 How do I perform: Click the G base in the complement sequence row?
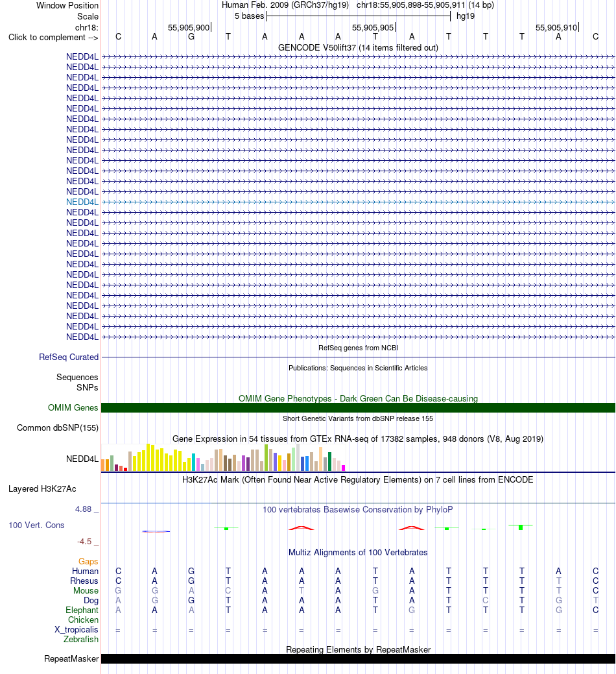(191, 37)
